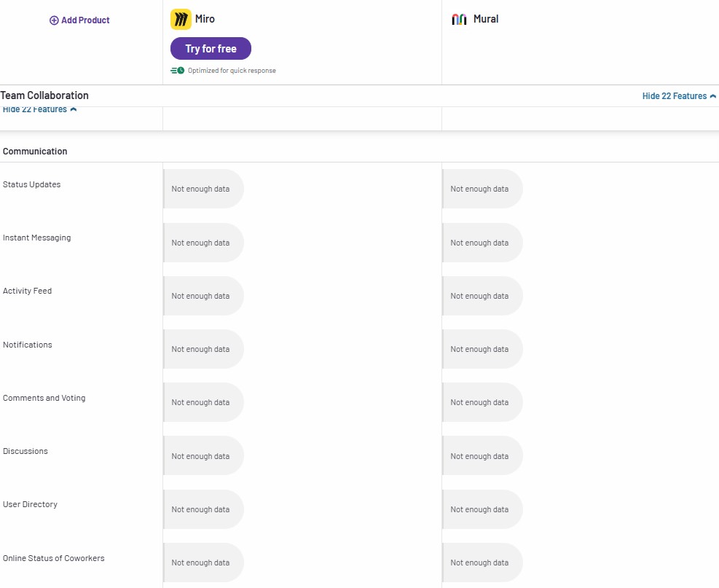This screenshot has width=719, height=588.
Task: Click the User Directory feature label
Action: tap(30, 504)
